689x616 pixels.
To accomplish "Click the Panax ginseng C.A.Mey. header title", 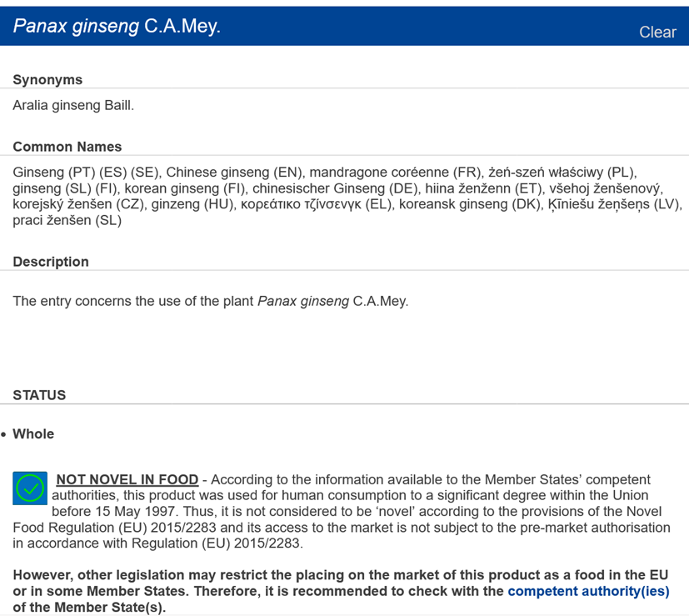I will click(x=117, y=26).
